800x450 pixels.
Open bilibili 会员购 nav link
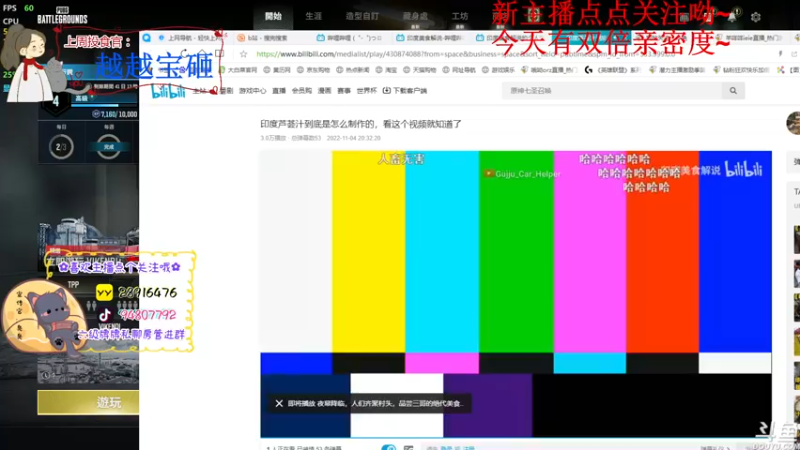(302, 91)
